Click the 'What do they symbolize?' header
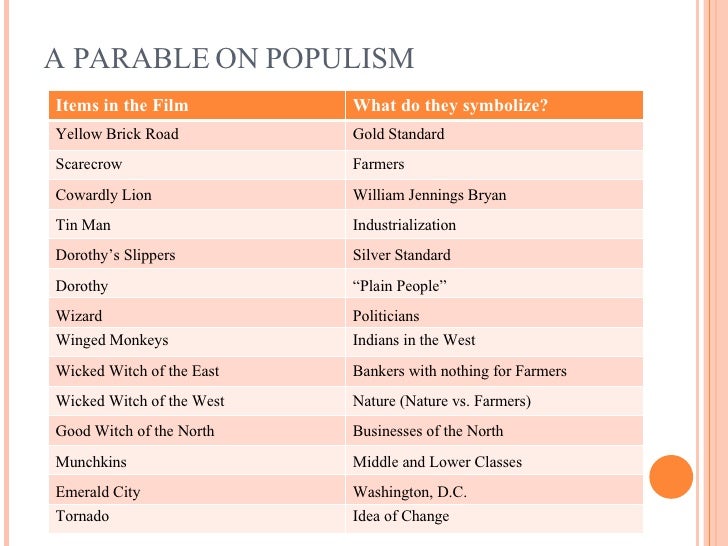Image resolution: width=728 pixels, height=546 pixels. [x=494, y=105]
